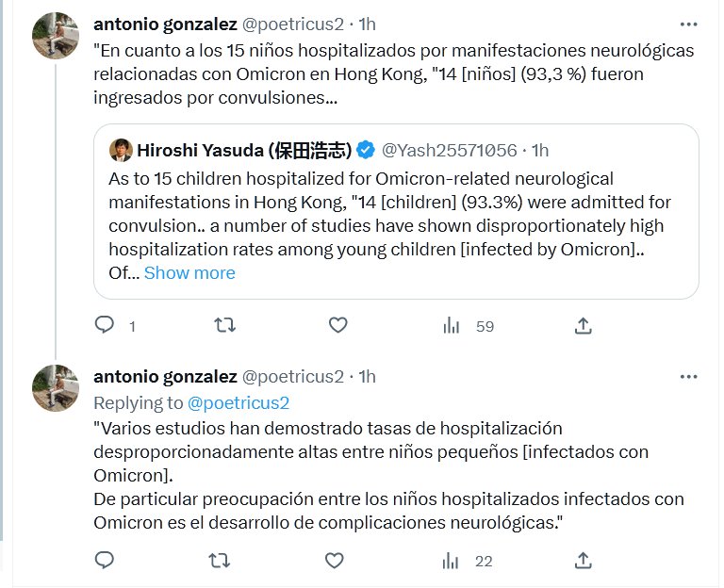Click Hiroshi Yasuda's small profile picture
The width and height of the screenshot is (724, 588).
(121, 151)
